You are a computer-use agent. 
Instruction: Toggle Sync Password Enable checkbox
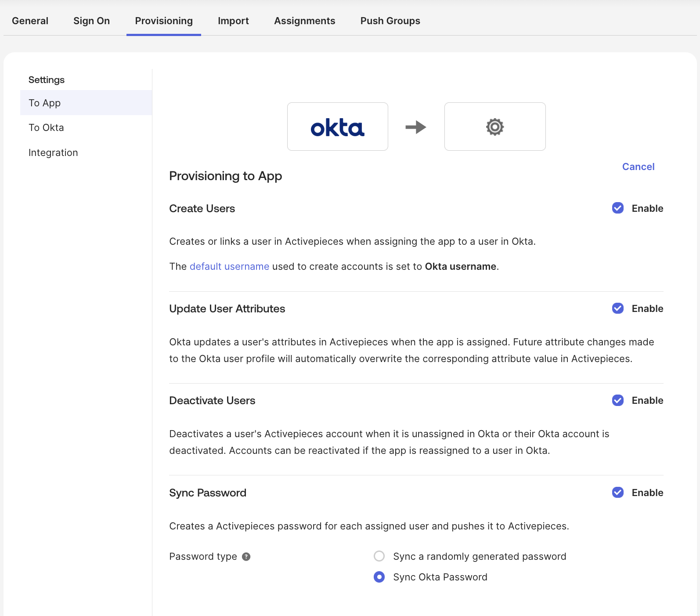pyautogui.click(x=617, y=493)
